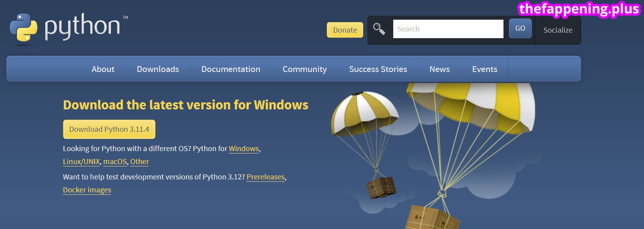Follow the Other OS link
This screenshot has height=229, width=644.
pos(140,161)
